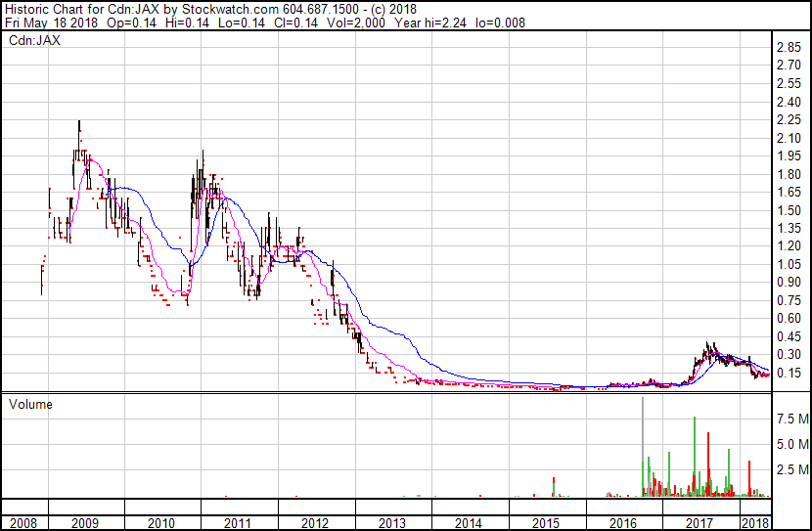Click the 2016 year label
812x531 pixels.
coord(622,522)
